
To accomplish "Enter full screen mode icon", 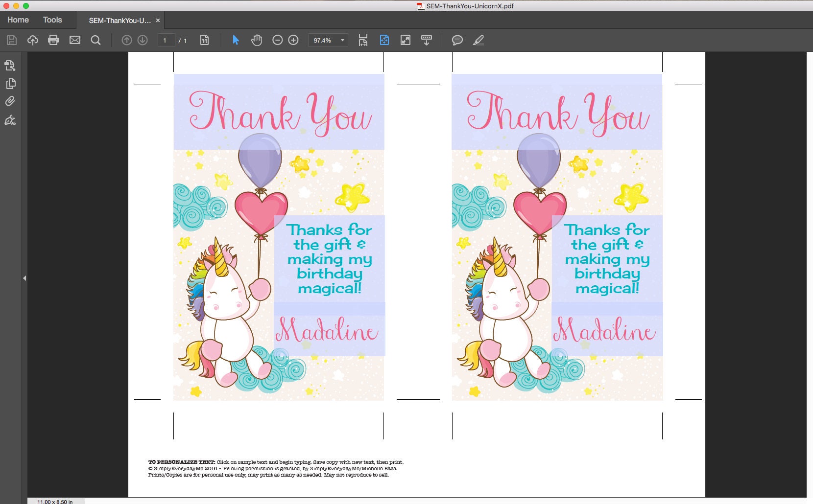I will pyautogui.click(x=406, y=40).
